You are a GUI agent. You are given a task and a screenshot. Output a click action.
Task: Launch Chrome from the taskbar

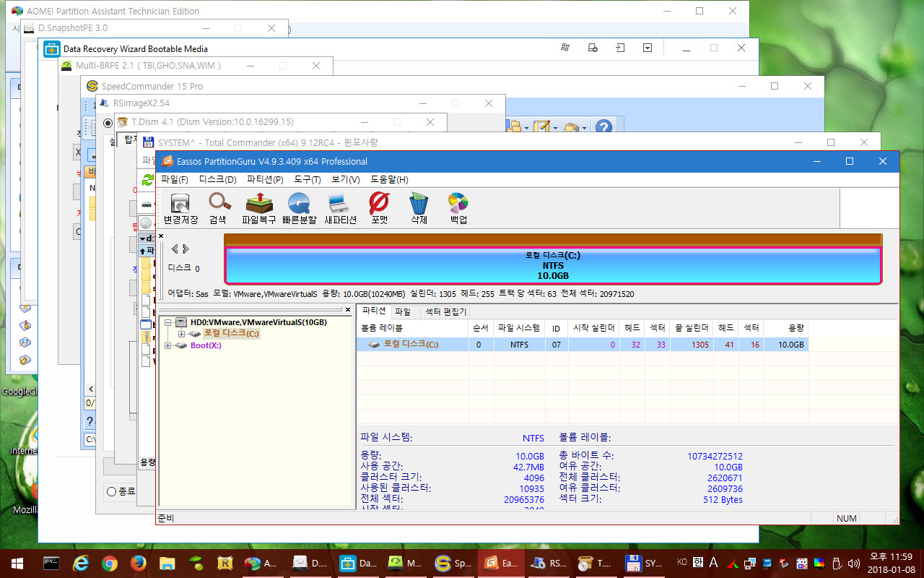click(x=110, y=564)
